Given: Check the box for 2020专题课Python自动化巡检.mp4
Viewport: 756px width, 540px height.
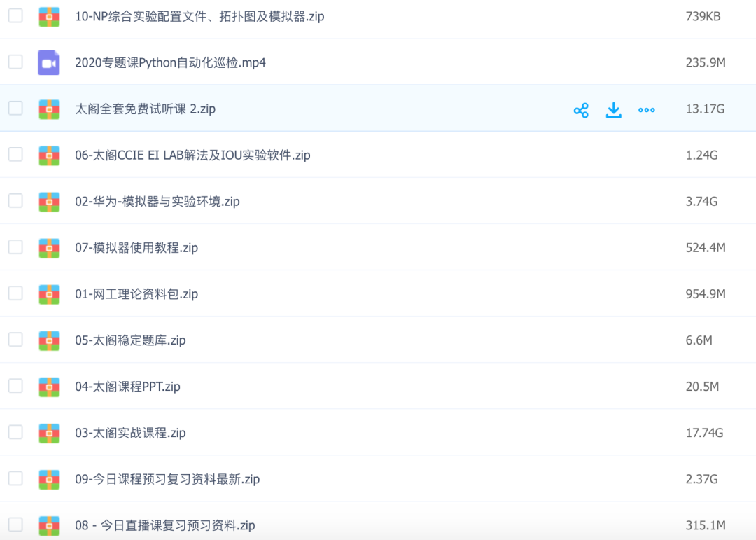Looking at the screenshot, I should 15,62.
